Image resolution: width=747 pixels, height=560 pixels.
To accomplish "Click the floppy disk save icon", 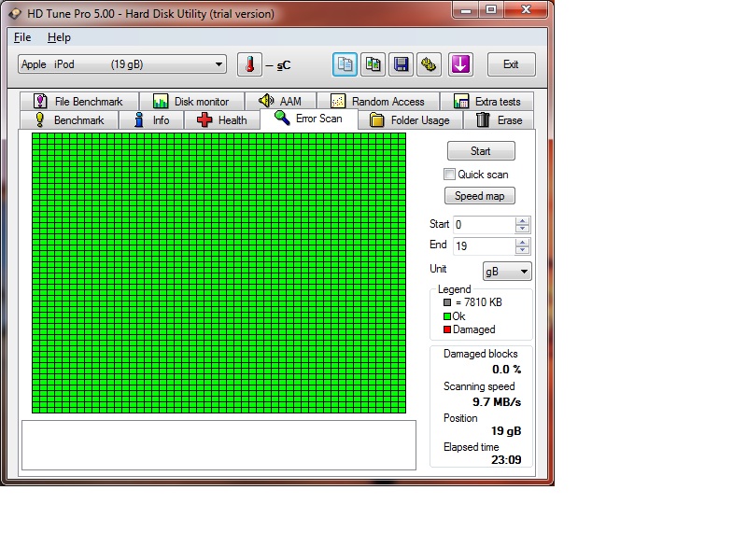I will click(x=401, y=64).
